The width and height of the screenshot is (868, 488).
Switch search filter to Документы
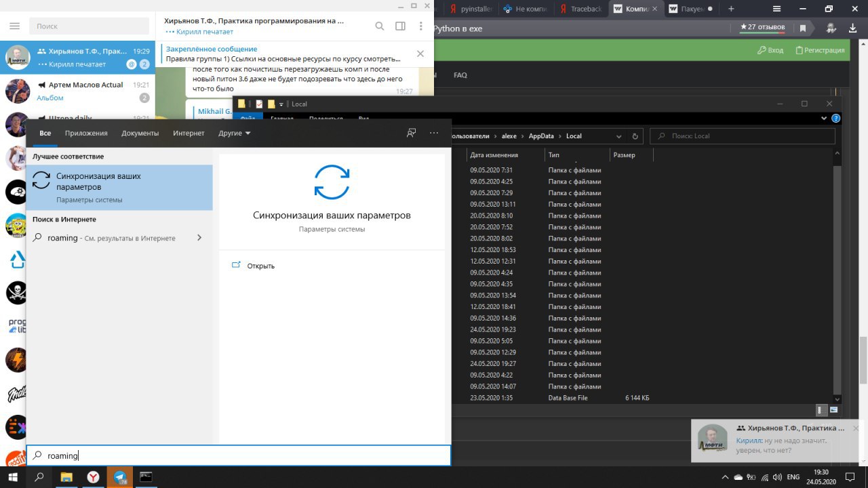point(140,133)
